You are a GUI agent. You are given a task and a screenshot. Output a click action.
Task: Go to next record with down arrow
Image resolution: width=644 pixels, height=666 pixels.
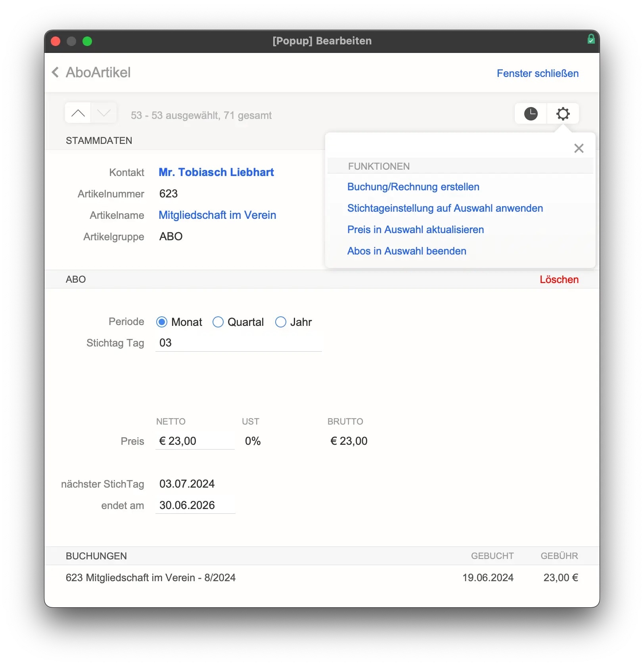click(104, 114)
